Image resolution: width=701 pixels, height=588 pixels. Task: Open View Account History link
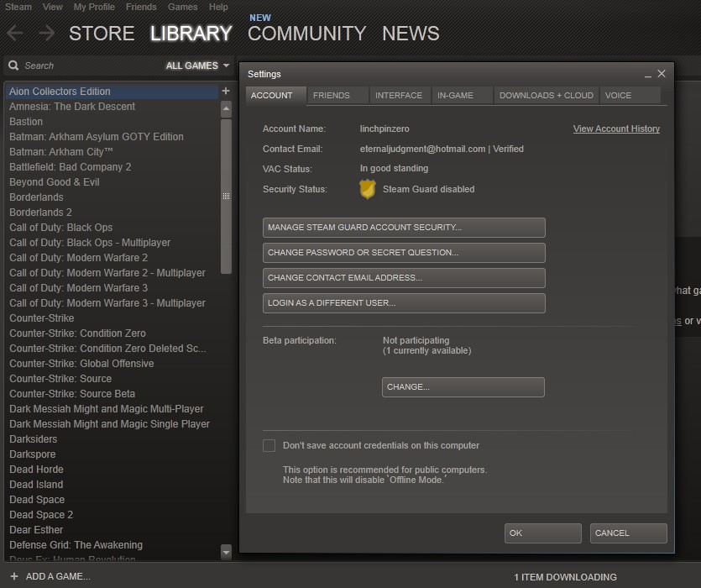point(616,129)
